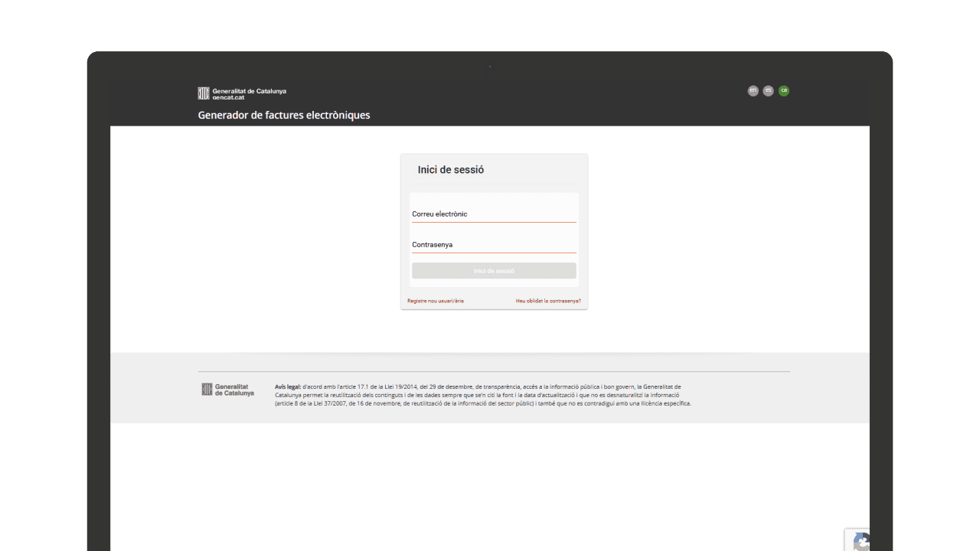Click the Correu electrònic input field
Image resolution: width=980 pixels, height=551 pixels.
click(x=494, y=214)
